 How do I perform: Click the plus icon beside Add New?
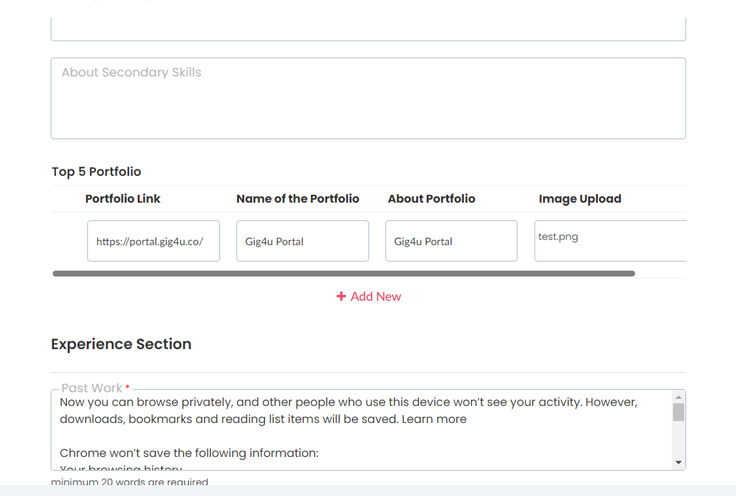(341, 297)
